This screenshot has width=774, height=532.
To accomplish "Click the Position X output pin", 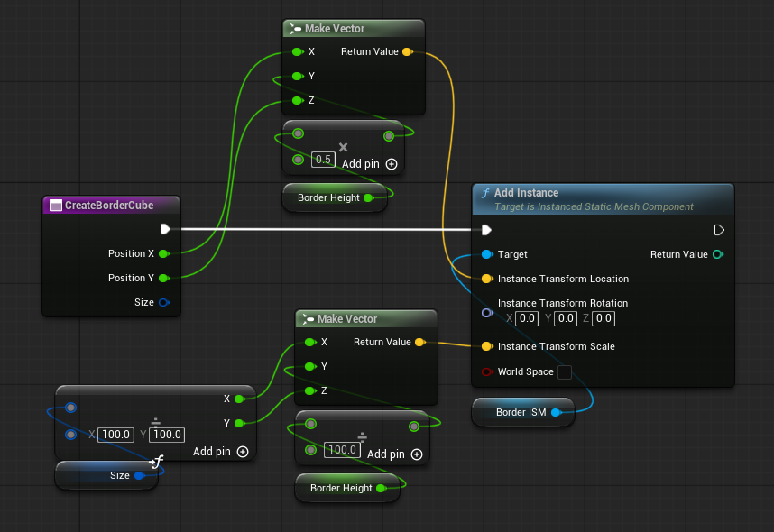I will pyautogui.click(x=164, y=253).
